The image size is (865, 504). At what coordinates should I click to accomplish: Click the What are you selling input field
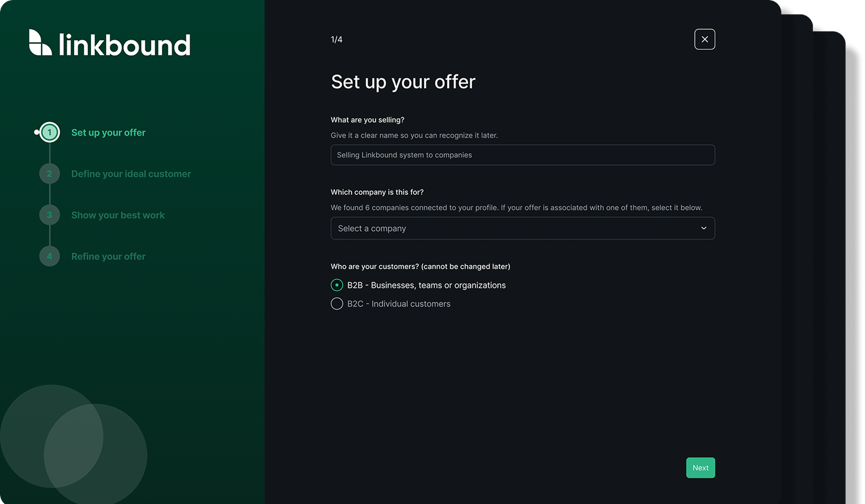coord(522,155)
